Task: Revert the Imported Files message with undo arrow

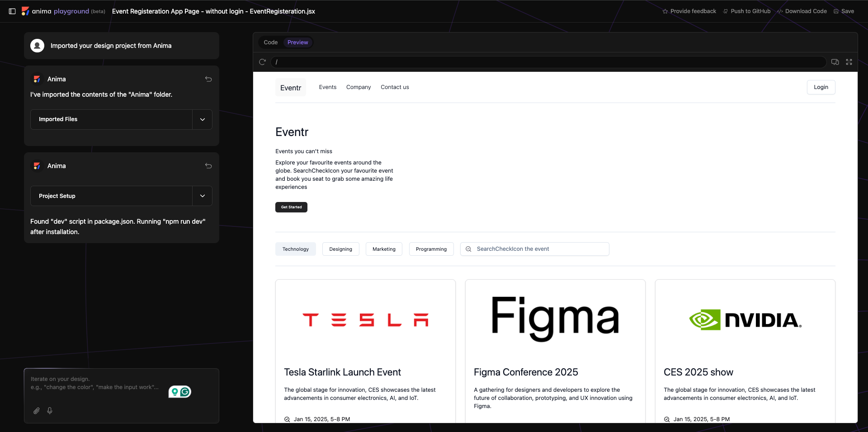Action: 208,79
